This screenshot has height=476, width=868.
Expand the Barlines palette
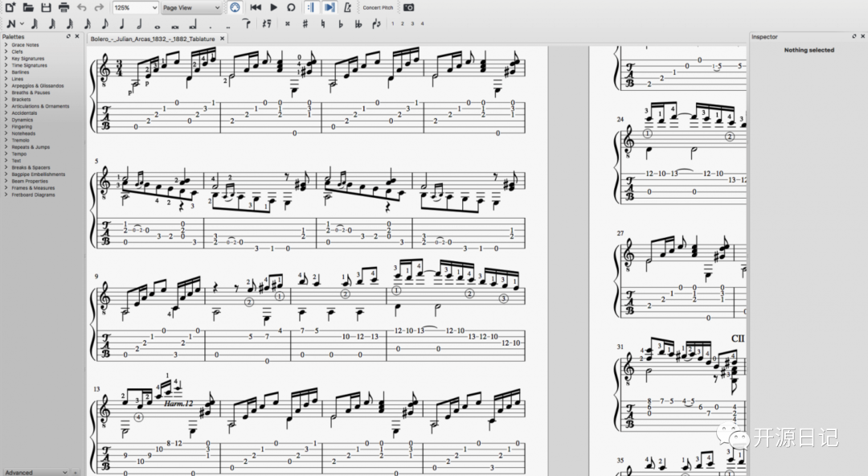(6, 72)
